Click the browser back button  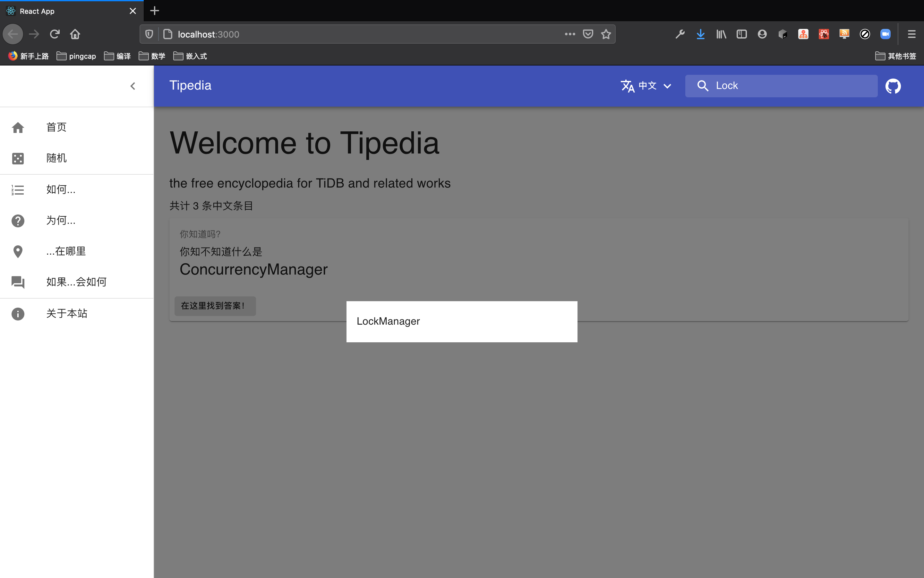tap(13, 34)
